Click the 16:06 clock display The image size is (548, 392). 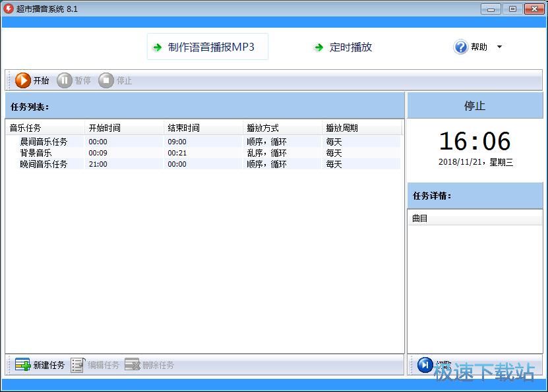click(475, 141)
